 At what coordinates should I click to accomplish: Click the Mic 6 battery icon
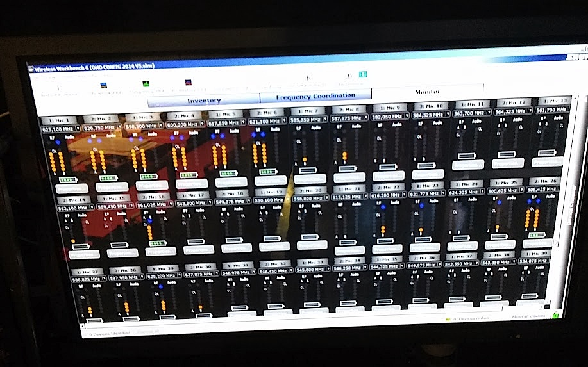[x=268, y=172]
